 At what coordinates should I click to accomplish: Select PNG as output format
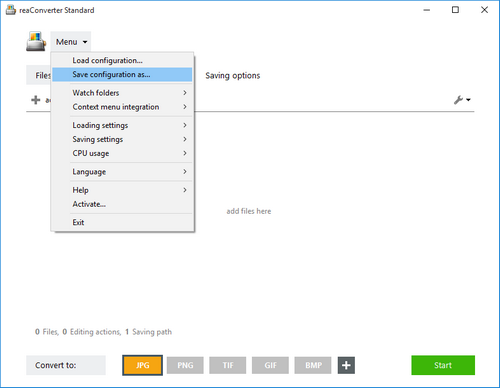pos(185,365)
